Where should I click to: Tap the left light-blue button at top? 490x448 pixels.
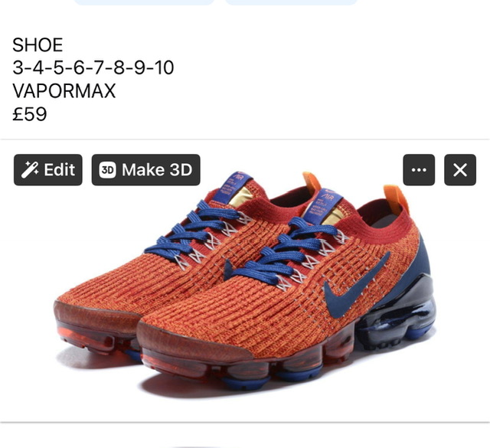[145, 2]
